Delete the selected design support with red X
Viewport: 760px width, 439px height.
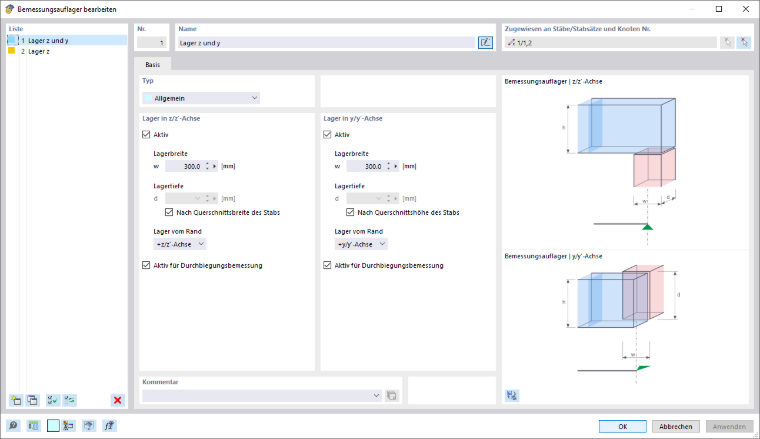[x=117, y=400]
